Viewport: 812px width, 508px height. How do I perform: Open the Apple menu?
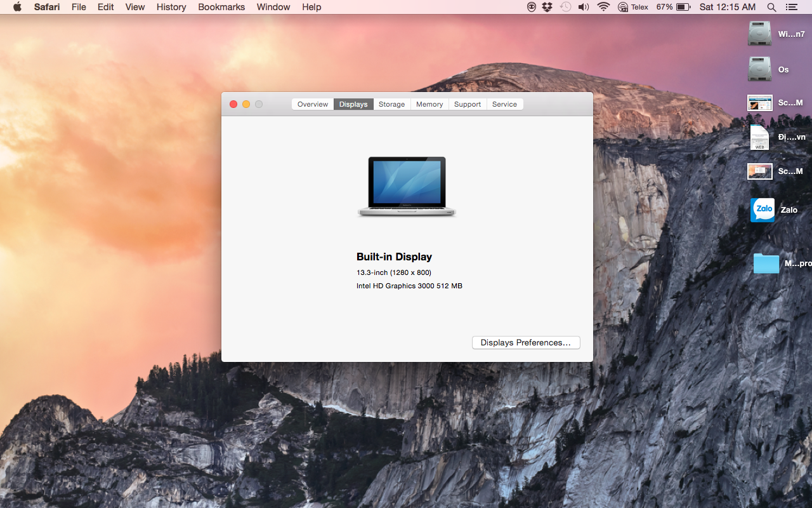tap(17, 7)
